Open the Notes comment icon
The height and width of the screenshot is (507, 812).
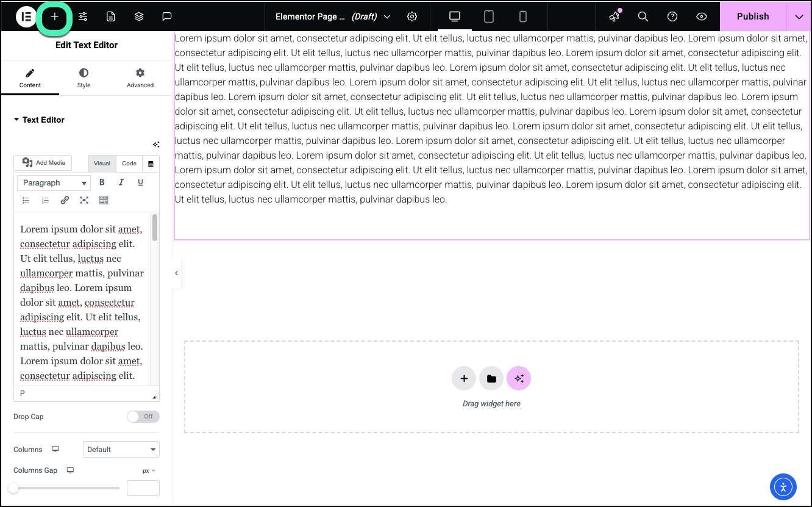[167, 17]
